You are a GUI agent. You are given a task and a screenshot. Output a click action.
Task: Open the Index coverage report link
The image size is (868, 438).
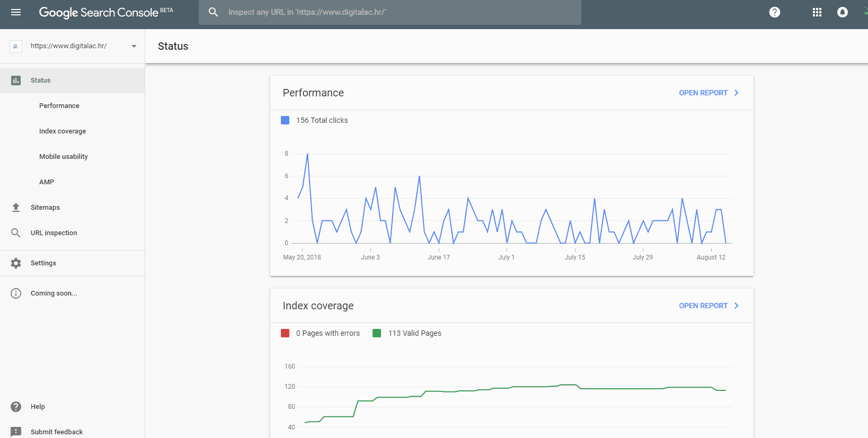[703, 306]
